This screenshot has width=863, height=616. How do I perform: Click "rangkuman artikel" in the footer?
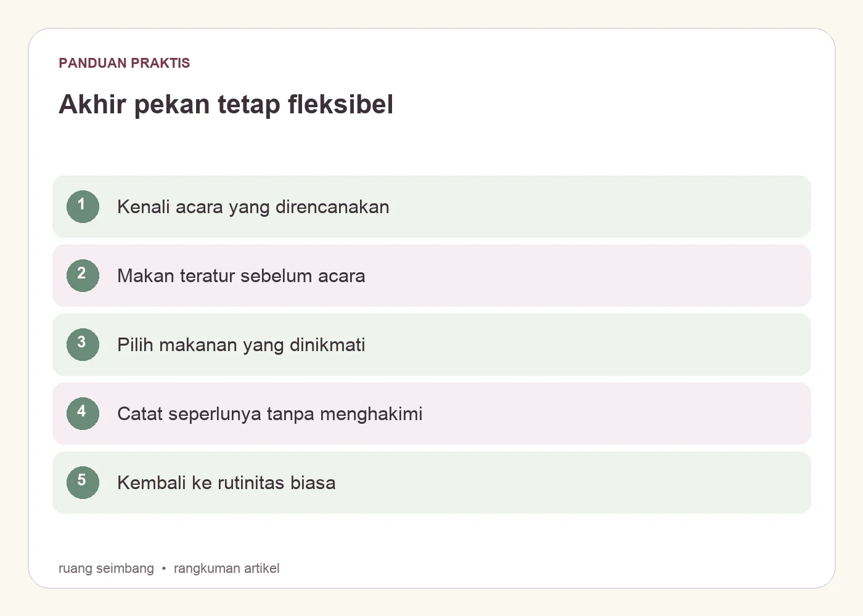tap(226, 569)
